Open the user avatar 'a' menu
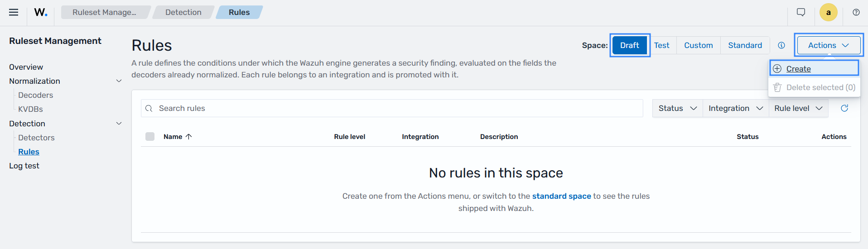This screenshot has height=249, width=868. (829, 12)
